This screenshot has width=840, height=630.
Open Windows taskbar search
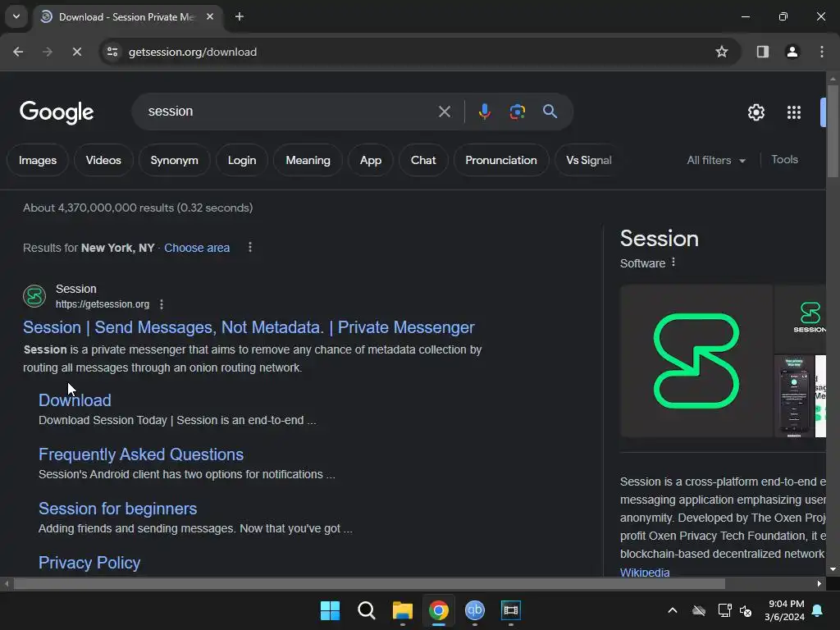[367, 610]
